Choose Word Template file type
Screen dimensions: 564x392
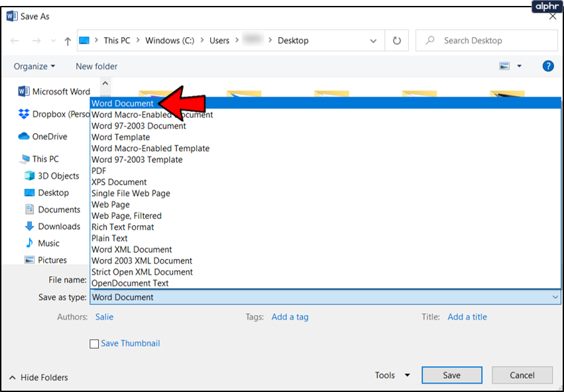tap(325, 137)
